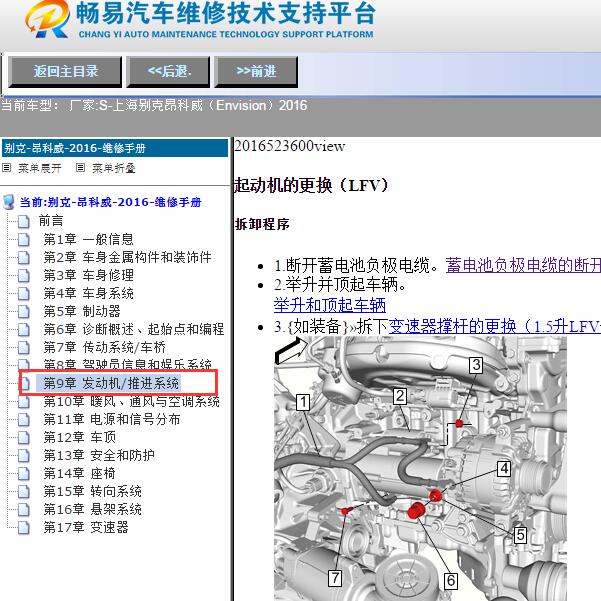Open 第14章 座椅
The image size is (601, 601).
[x=79, y=473]
